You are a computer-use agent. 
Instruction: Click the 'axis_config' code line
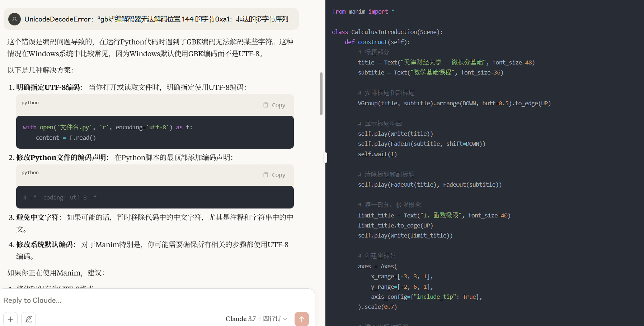click(427, 297)
